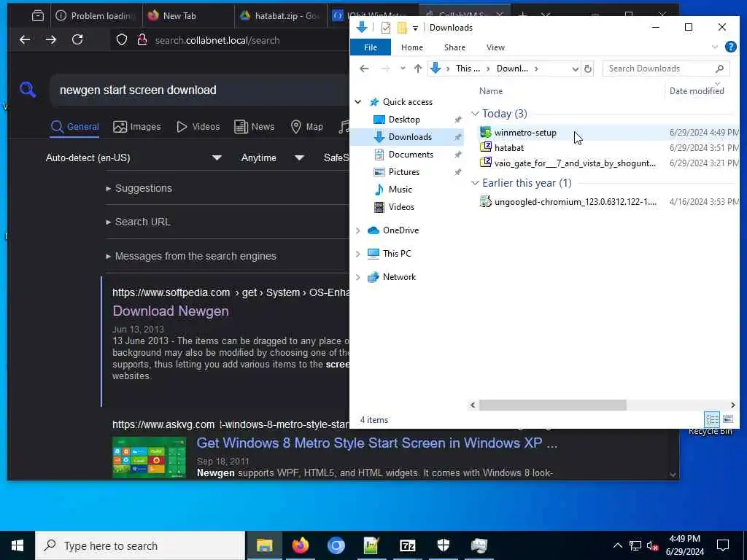Image resolution: width=747 pixels, height=560 pixels.
Task: Open 7-Zip from the taskbar
Action: point(407,545)
